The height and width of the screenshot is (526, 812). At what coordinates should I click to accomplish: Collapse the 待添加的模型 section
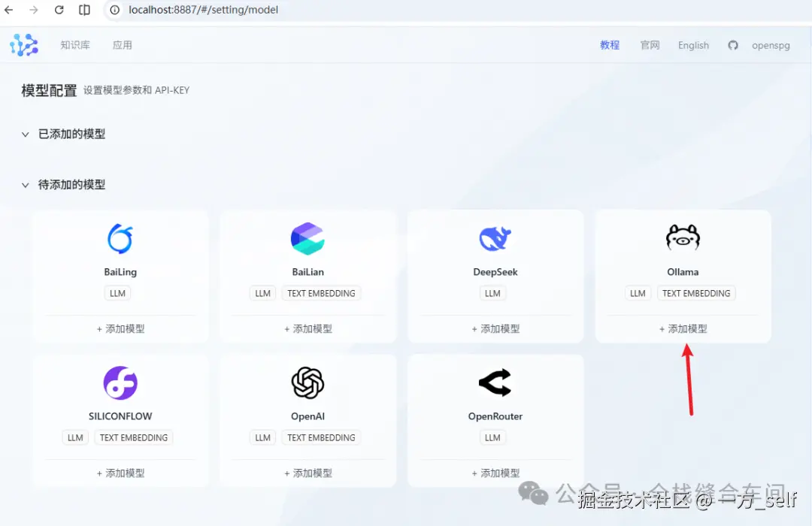coord(25,185)
